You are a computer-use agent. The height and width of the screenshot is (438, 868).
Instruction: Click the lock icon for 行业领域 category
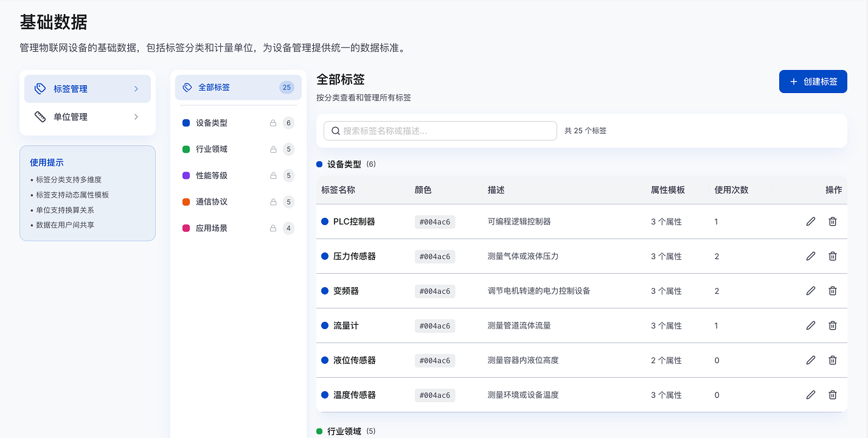[273, 149]
